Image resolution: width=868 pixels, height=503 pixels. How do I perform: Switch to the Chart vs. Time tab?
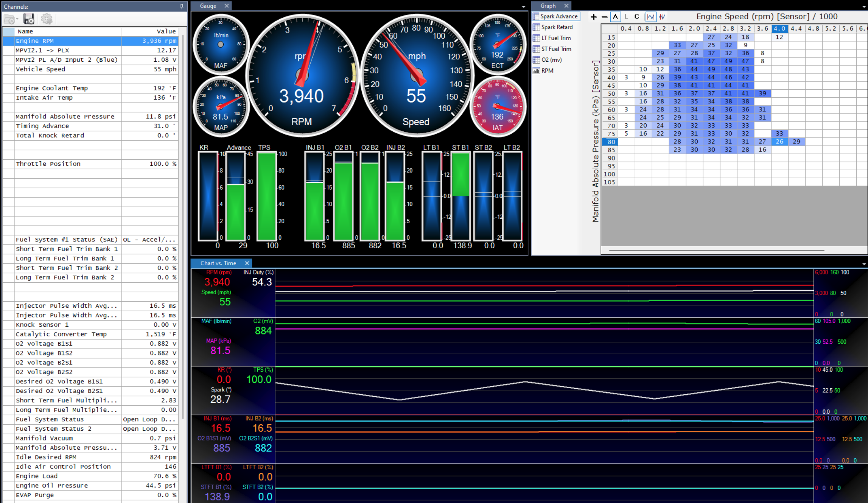(x=218, y=263)
